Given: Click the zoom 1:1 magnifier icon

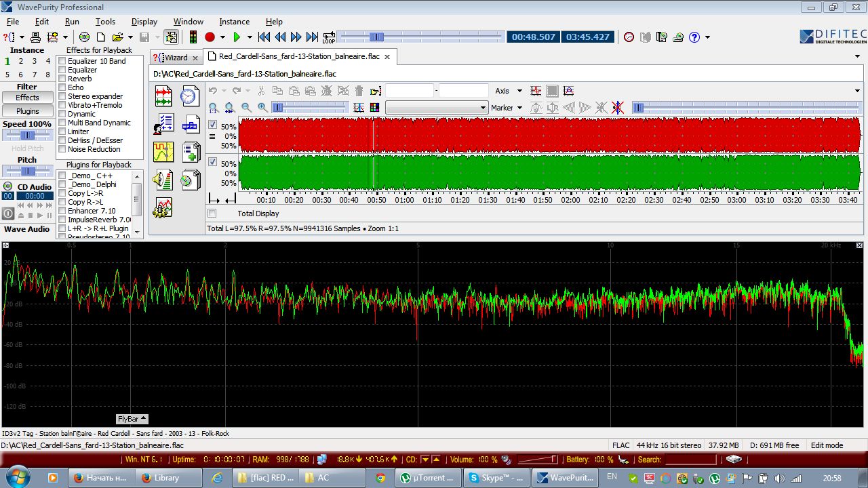Looking at the screenshot, I should click(213, 108).
